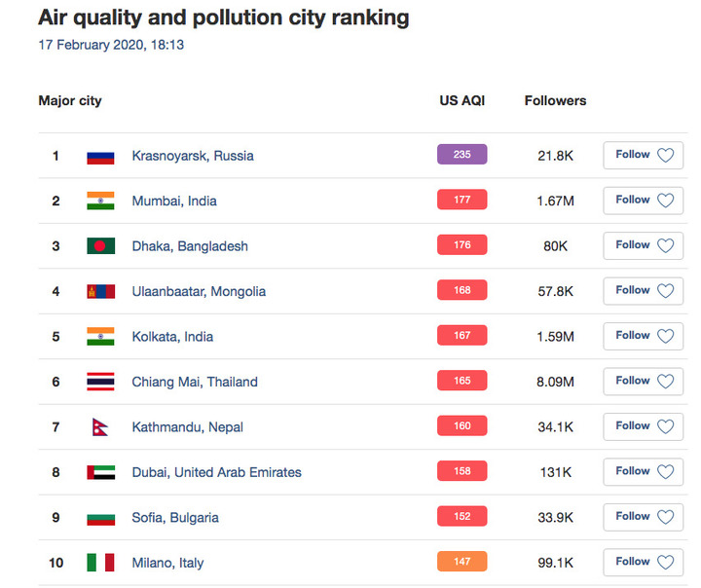Open the Dubai, United Arab Emirates link
701x588 pixels.
216,472
